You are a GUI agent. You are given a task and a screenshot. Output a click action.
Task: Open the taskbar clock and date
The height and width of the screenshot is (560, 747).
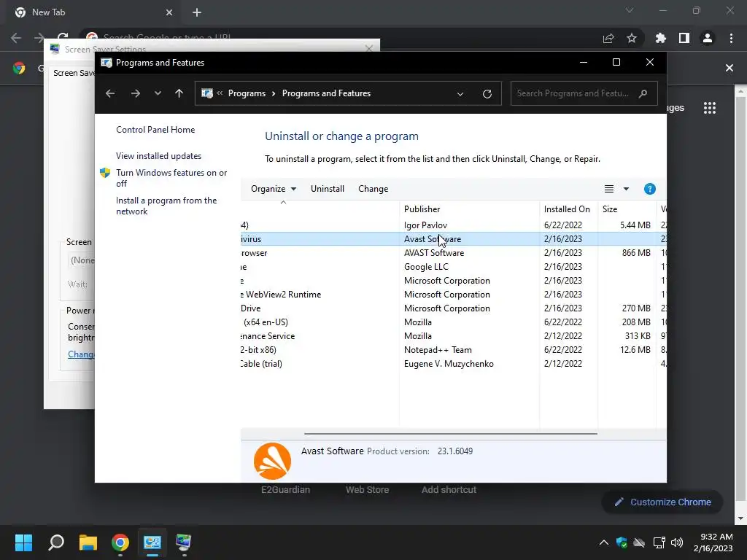tap(713, 542)
